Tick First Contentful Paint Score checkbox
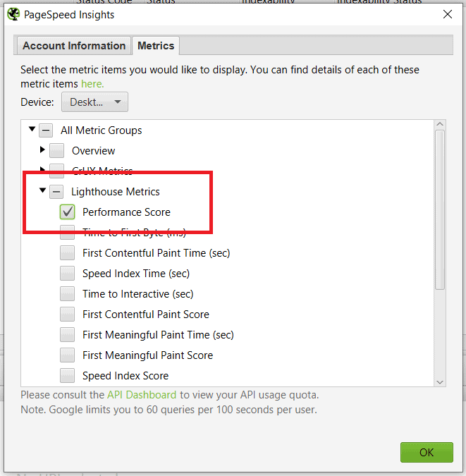The image size is (466, 476). click(67, 315)
